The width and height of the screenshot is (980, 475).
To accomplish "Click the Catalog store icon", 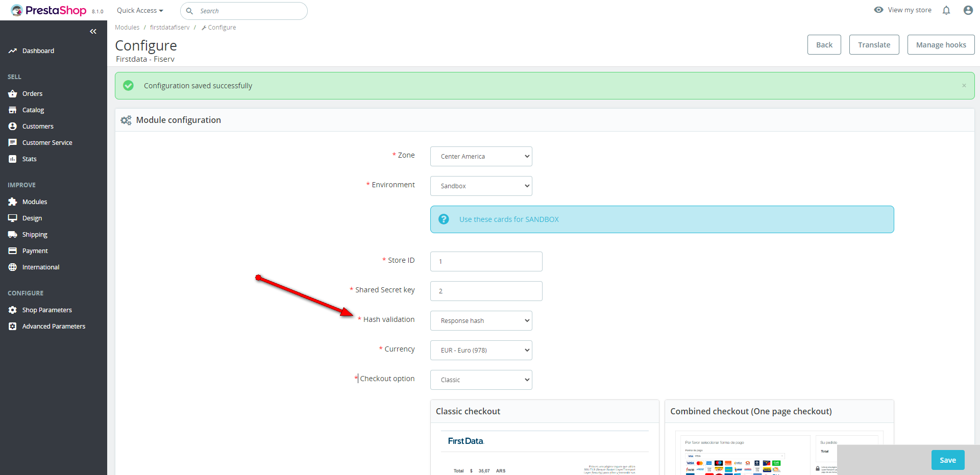I will (13, 110).
